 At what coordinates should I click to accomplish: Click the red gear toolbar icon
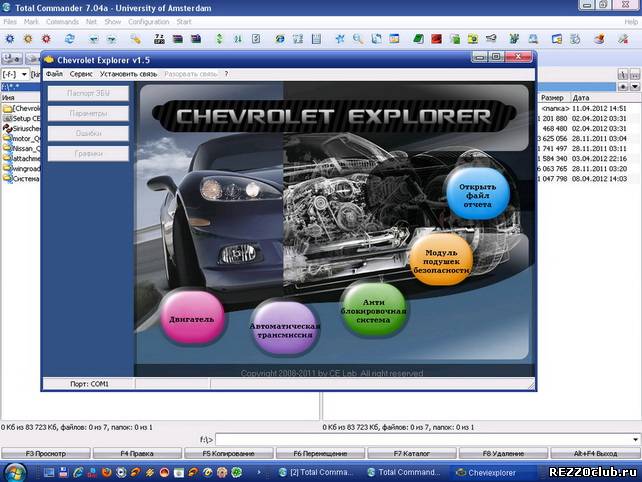(x=46, y=39)
